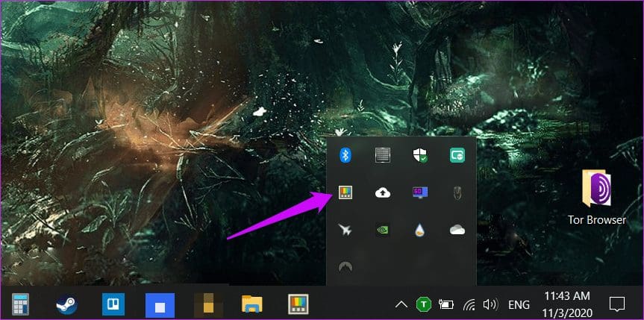644x320 pixels.
Task: Click the green T tray icon
Action: (423, 304)
